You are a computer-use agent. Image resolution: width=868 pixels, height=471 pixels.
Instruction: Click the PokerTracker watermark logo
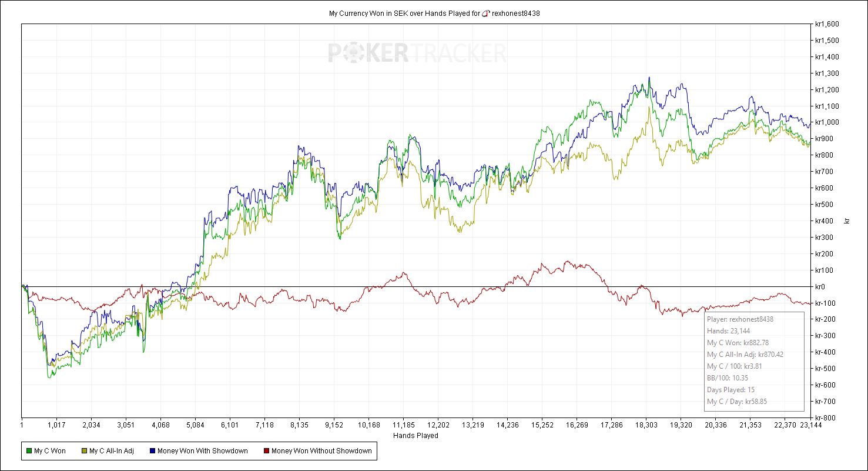click(417, 53)
